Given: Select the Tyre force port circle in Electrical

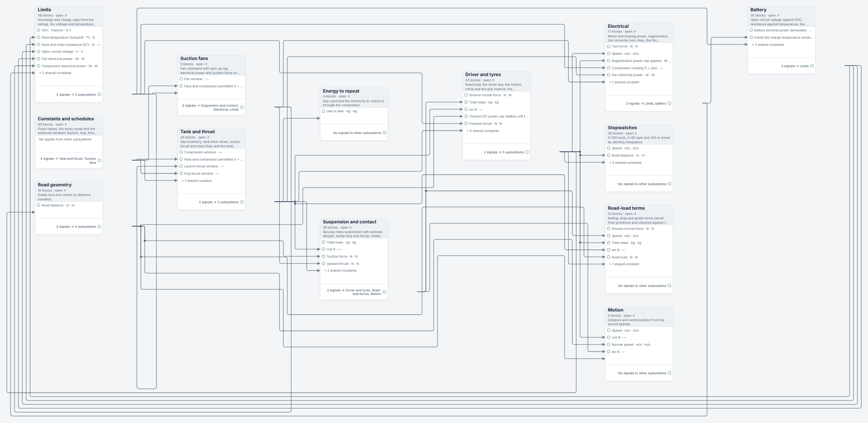Looking at the screenshot, I should point(608,46).
